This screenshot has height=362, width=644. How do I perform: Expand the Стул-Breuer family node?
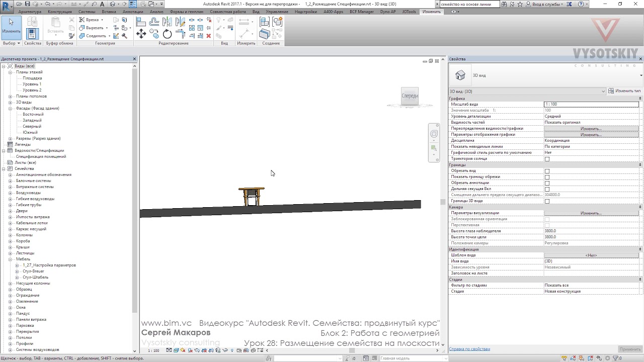pos(17,271)
